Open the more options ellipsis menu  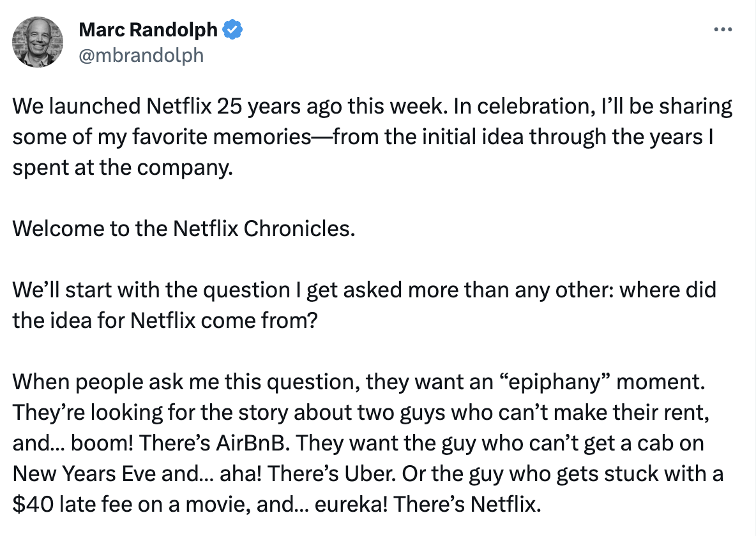tap(723, 28)
